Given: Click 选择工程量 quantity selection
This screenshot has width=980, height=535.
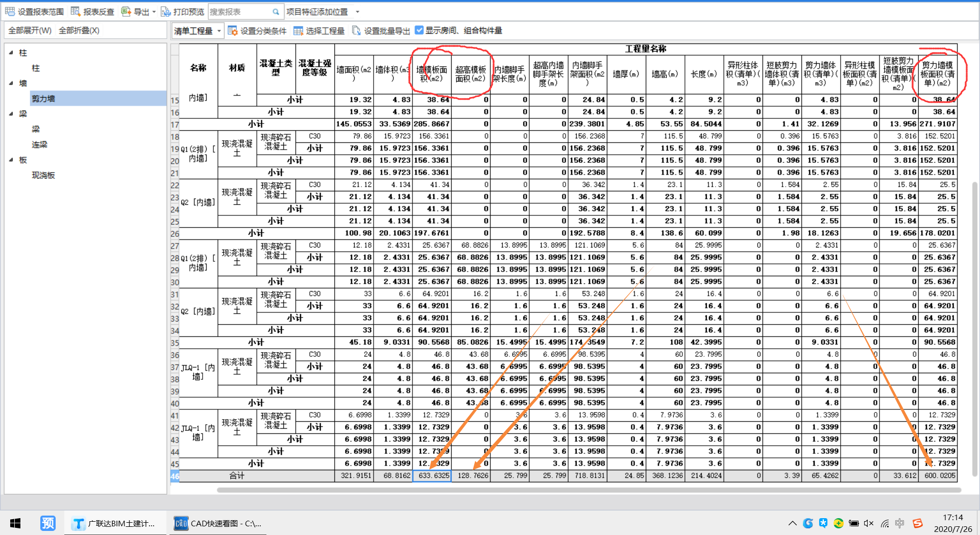Looking at the screenshot, I should [x=319, y=31].
